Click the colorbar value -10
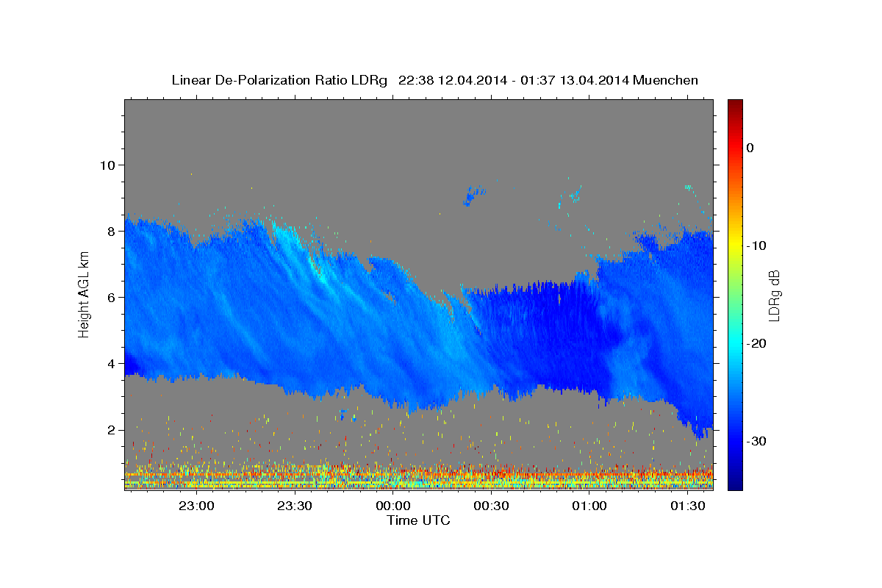This screenshot has width=882, height=588. [756, 245]
